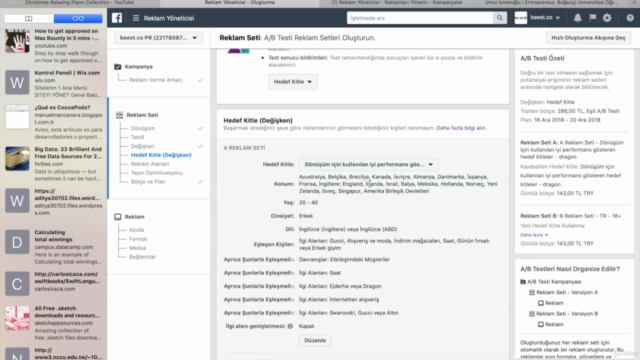Click the Kampanya folder icon
Image resolution: width=640 pixels, height=360 pixels.
[x=118, y=67]
